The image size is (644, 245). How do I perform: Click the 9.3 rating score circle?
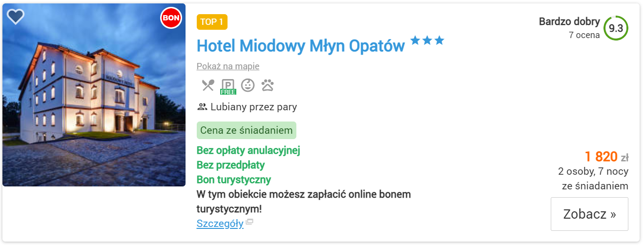(616, 28)
